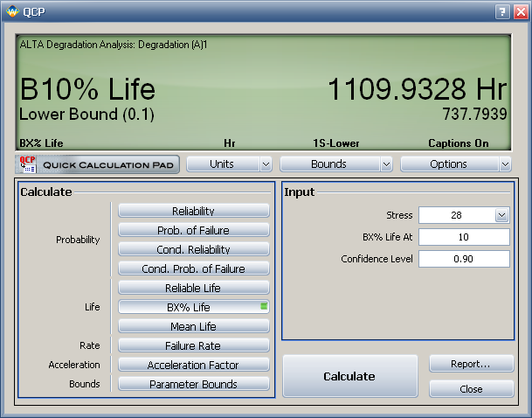Open the Bounds dropdown

(x=335, y=164)
